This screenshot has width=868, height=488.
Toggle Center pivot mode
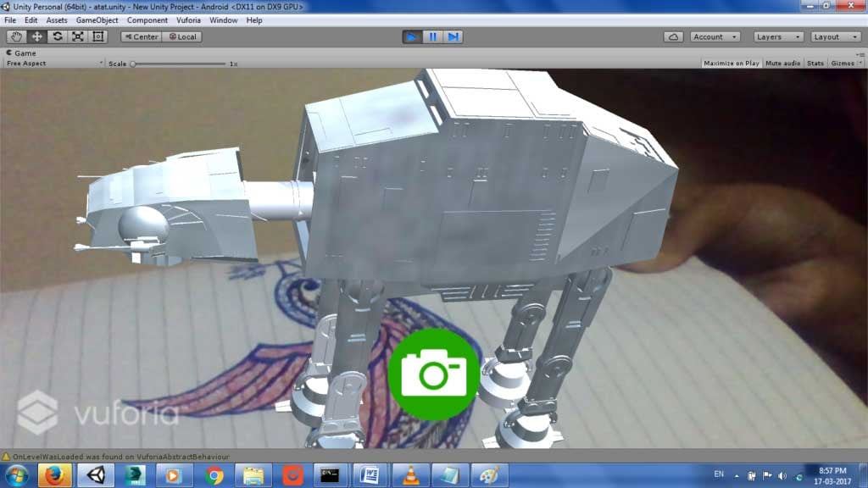tap(142, 36)
